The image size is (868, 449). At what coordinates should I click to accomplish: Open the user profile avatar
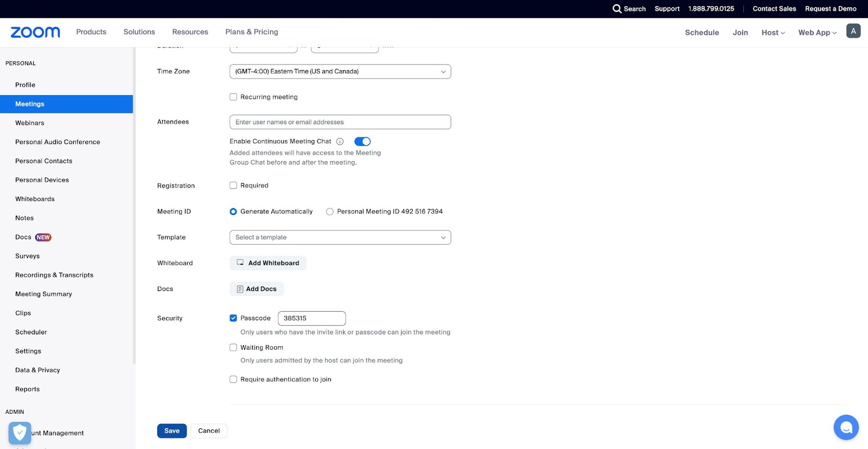coord(853,31)
